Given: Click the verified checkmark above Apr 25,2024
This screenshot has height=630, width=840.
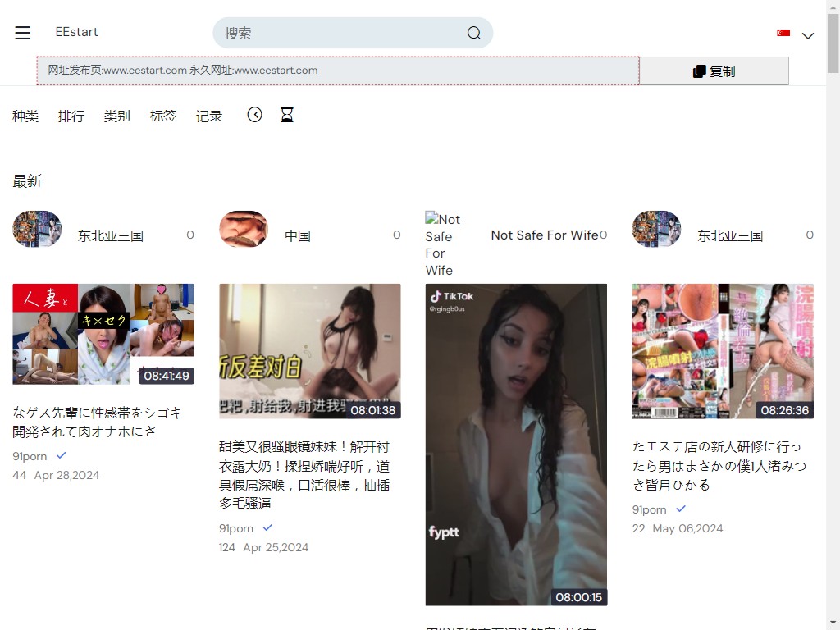Looking at the screenshot, I should tap(267, 527).
